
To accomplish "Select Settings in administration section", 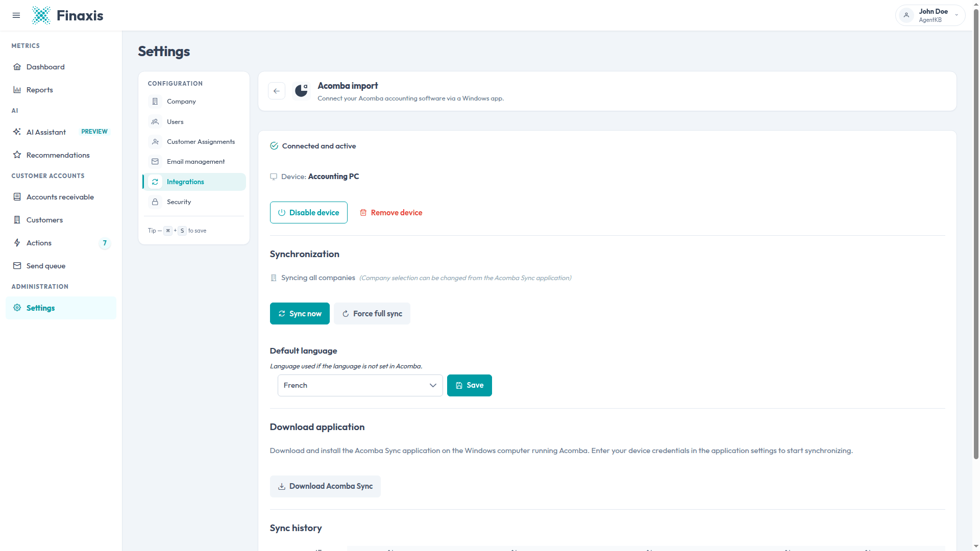I will [61, 308].
